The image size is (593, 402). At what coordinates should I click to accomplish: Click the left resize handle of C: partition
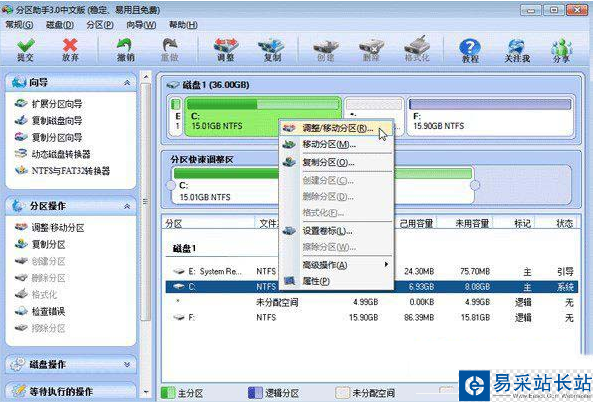pyautogui.click(x=171, y=185)
